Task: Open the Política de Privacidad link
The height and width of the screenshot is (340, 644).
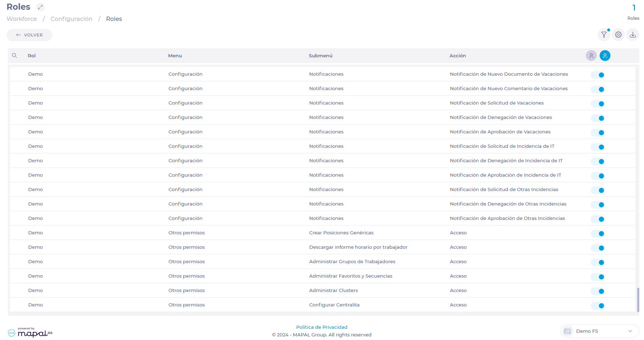Action: click(321, 327)
